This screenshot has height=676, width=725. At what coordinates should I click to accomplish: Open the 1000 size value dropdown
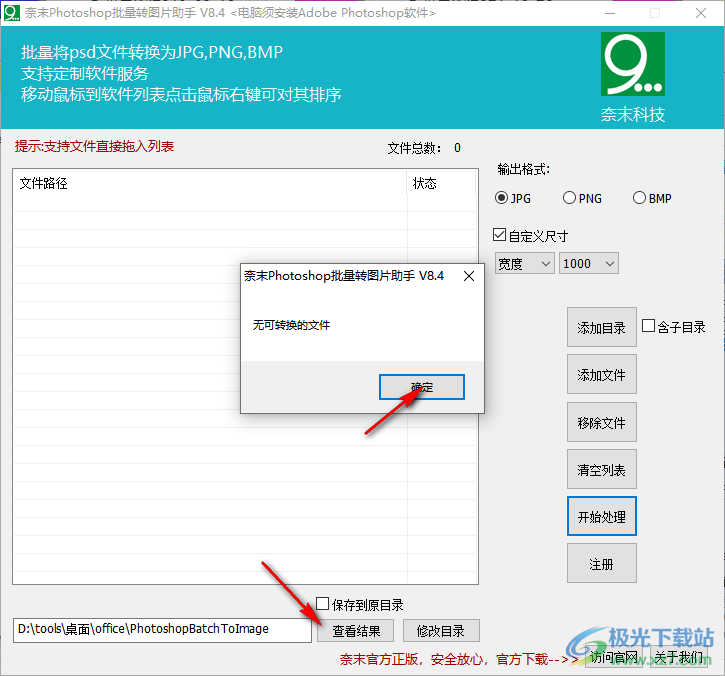588,264
